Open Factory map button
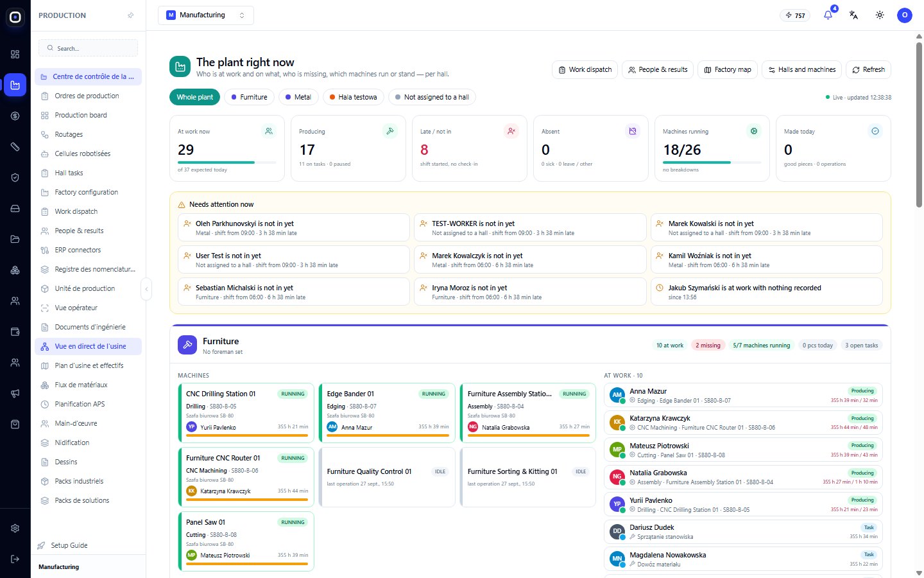 coord(728,69)
